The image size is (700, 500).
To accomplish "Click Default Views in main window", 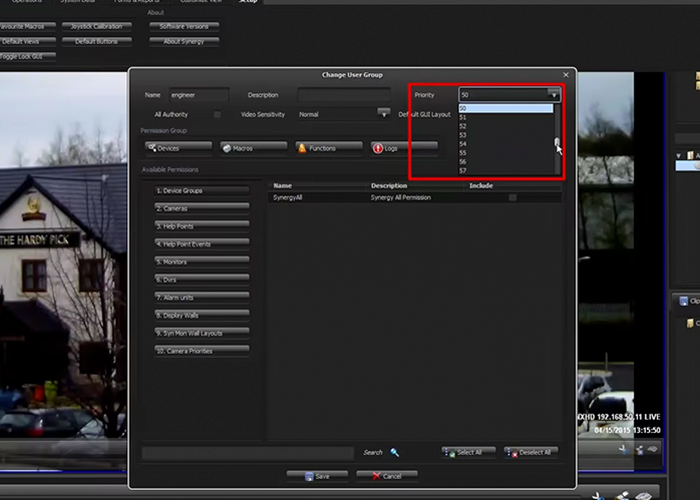I will 27,42.
